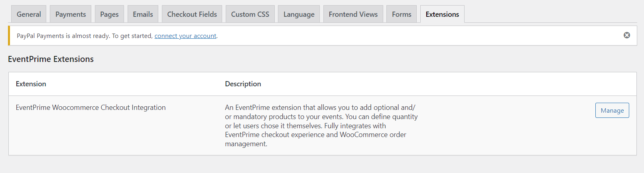Open the Checkout Fields tab
This screenshot has height=173, width=644.
(192, 14)
